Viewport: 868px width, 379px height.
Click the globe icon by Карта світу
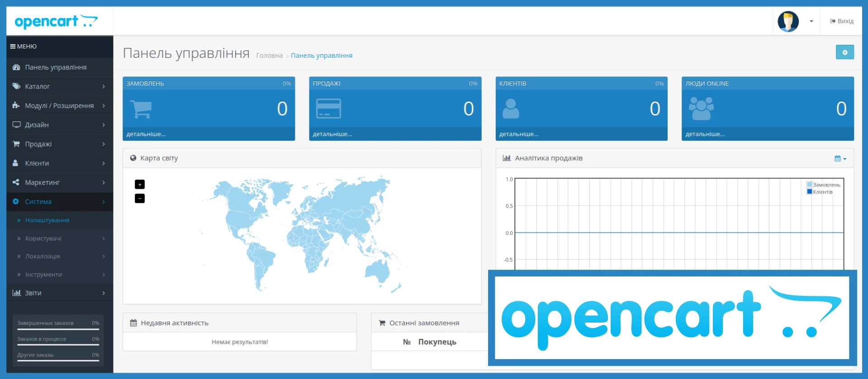[x=133, y=158]
